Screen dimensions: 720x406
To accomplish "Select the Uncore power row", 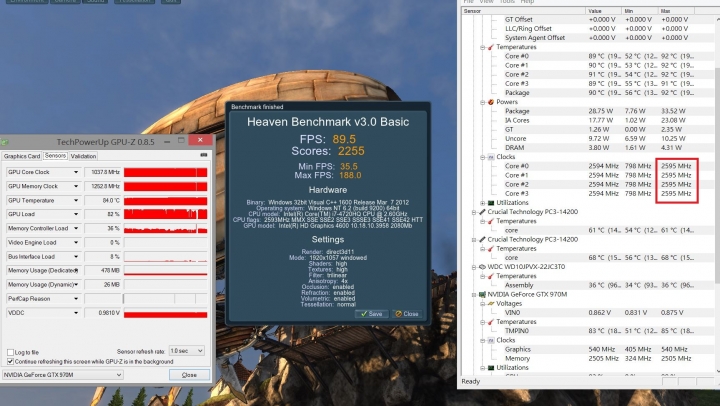I will pyautogui.click(x=588, y=139).
